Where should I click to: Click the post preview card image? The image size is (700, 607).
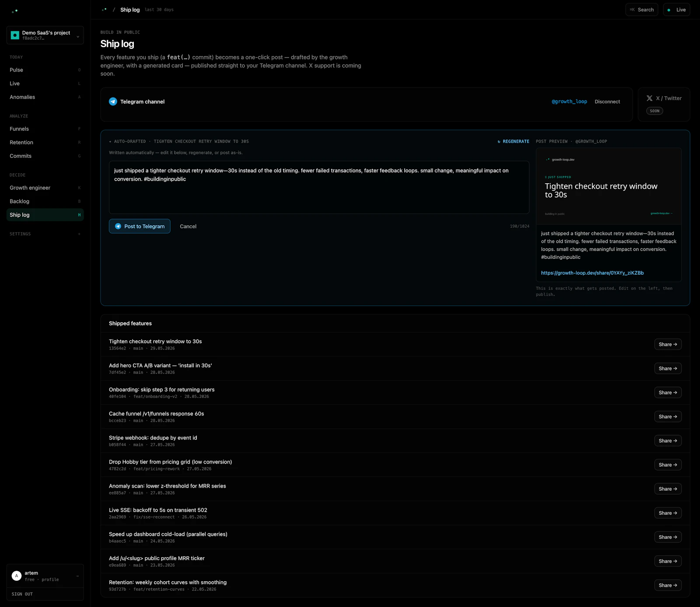coord(609,187)
